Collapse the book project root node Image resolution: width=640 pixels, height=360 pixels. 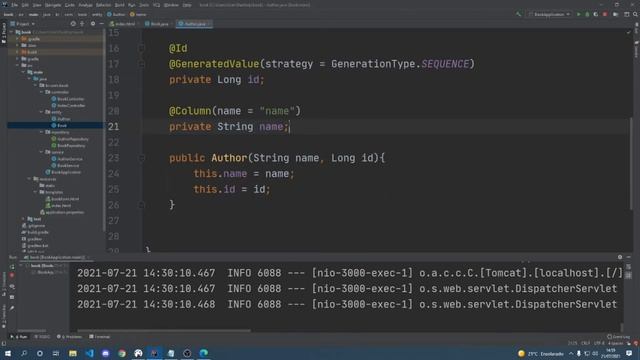tap(12, 32)
